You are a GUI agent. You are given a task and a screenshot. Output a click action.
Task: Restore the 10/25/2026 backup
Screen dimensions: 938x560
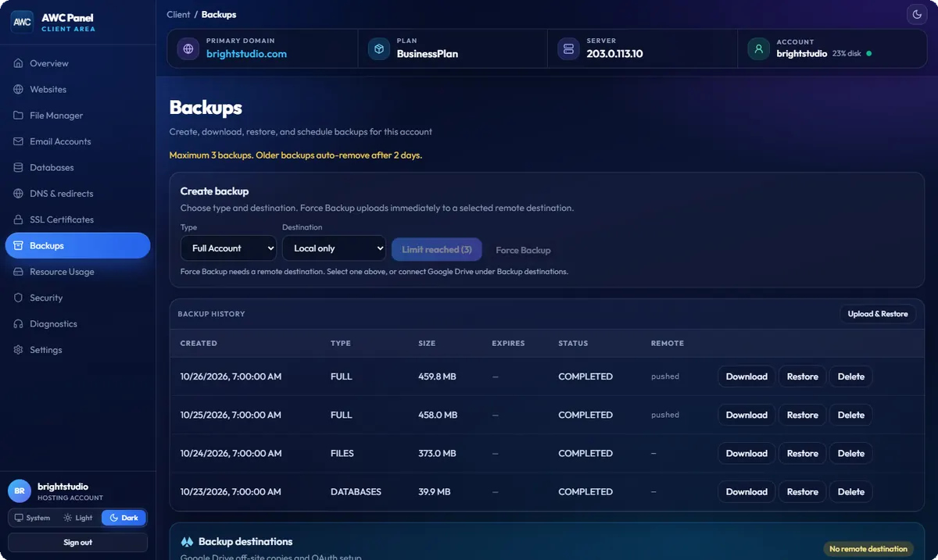pyautogui.click(x=802, y=415)
